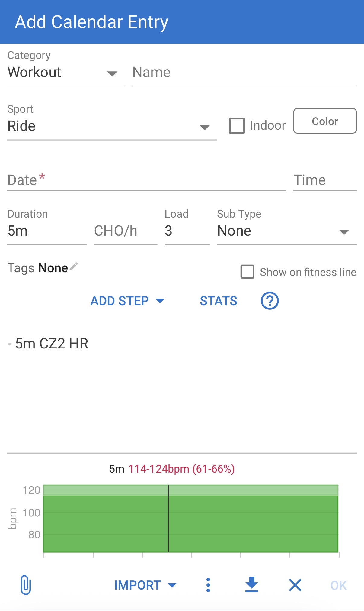The width and height of the screenshot is (364, 611).
Task: Open the three-dot more options menu
Action: [x=208, y=585]
